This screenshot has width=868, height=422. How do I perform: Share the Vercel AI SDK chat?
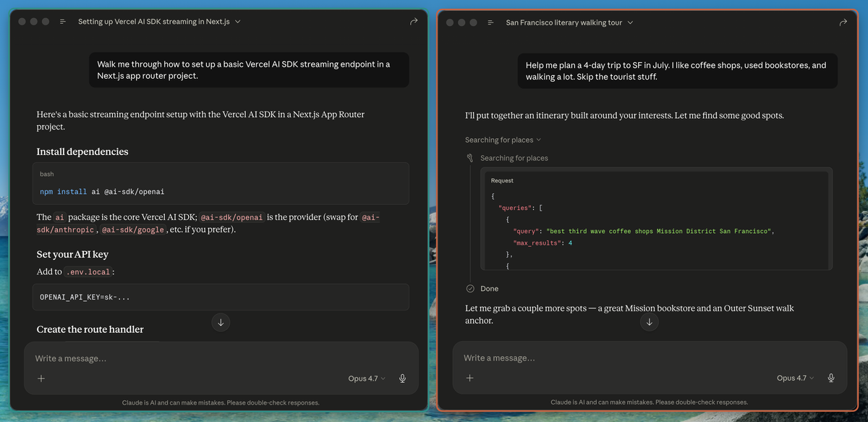pyautogui.click(x=414, y=22)
